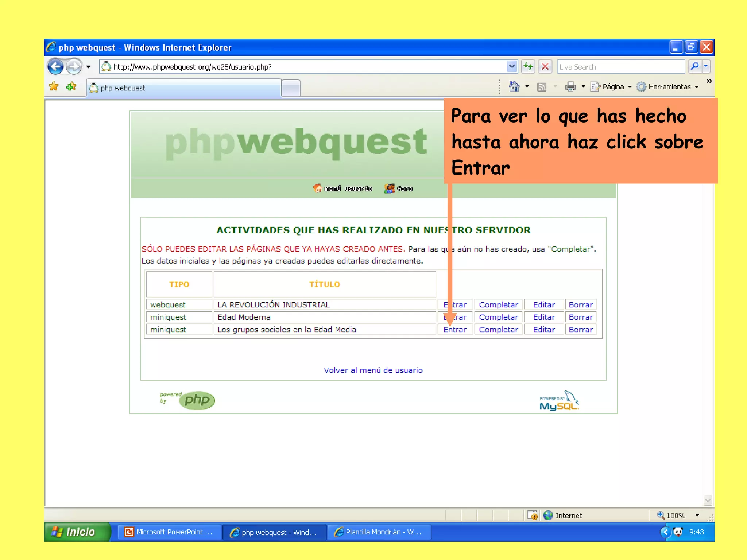Click the scrollbar down arrow
The height and width of the screenshot is (560, 747).
[708, 501]
